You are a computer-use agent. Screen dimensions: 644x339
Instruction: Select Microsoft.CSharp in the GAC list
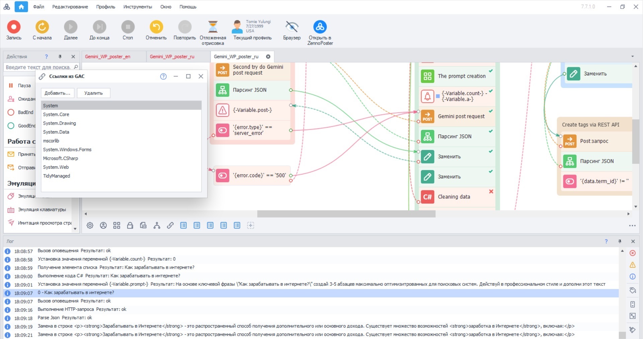click(121, 158)
